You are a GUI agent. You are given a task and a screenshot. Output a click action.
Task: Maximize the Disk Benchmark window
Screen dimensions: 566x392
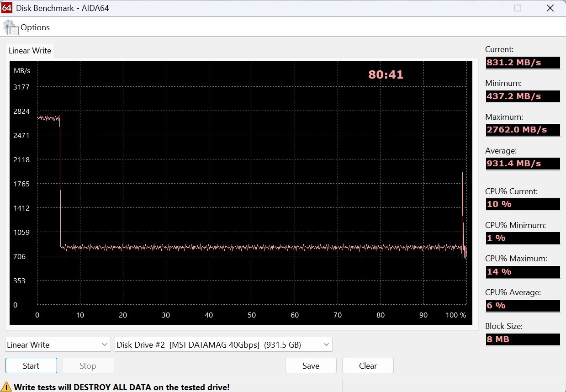click(x=518, y=8)
